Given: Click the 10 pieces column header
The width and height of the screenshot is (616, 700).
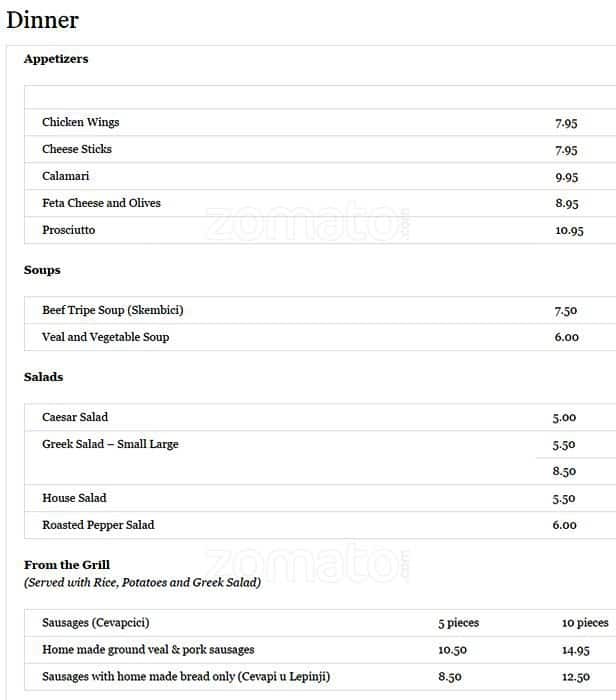Looking at the screenshot, I should click(x=585, y=623).
